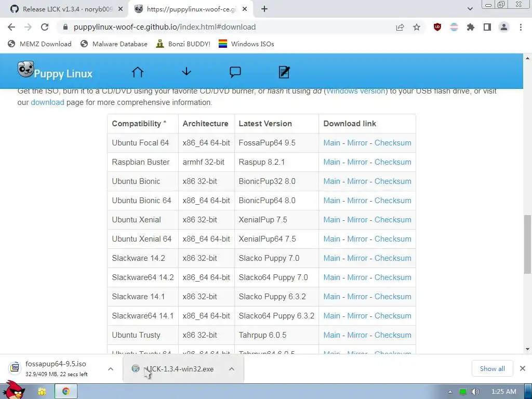The width and height of the screenshot is (532, 399).
Task: Click the Puppy Linux home icon
Action: 137,72
